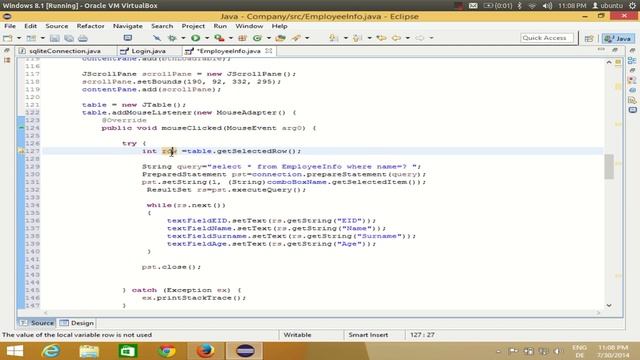Save the current file with Save icon
Image resolution: width=640 pixels, height=360 pixels.
coord(55,38)
